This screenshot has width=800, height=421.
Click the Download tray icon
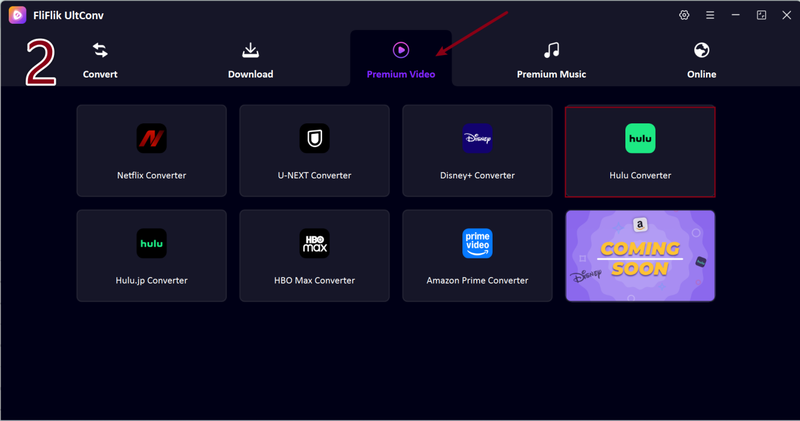(x=251, y=50)
